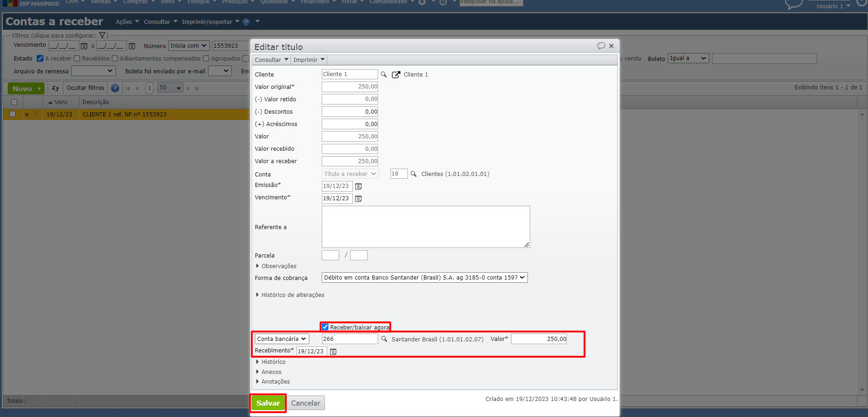Image resolution: width=868 pixels, height=417 pixels.
Task: Click the Valor original field
Action: click(x=350, y=87)
